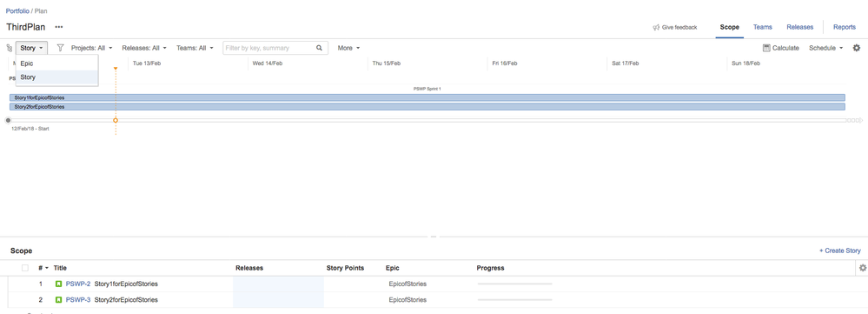This screenshot has width=868, height=314.
Task: Collapse the Story hierarchy dropdown
Action: pyautogui.click(x=31, y=48)
